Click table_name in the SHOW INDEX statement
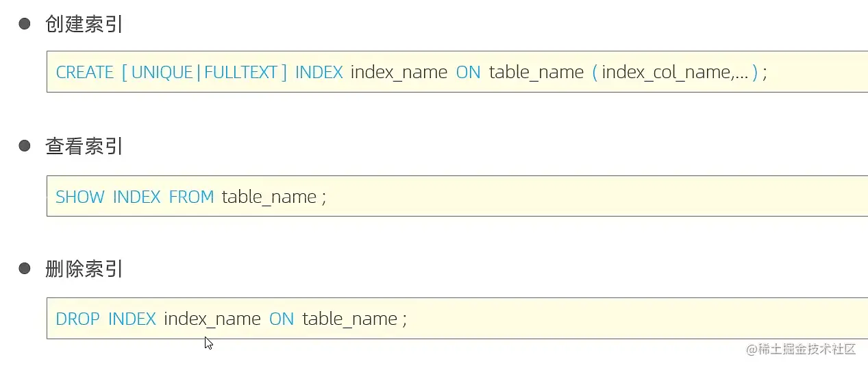868x368 pixels. click(x=269, y=197)
